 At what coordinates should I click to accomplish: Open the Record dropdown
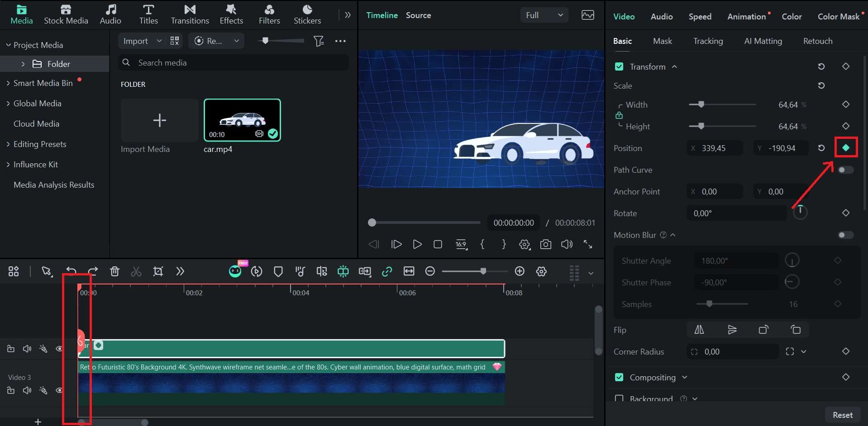coord(216,41)
